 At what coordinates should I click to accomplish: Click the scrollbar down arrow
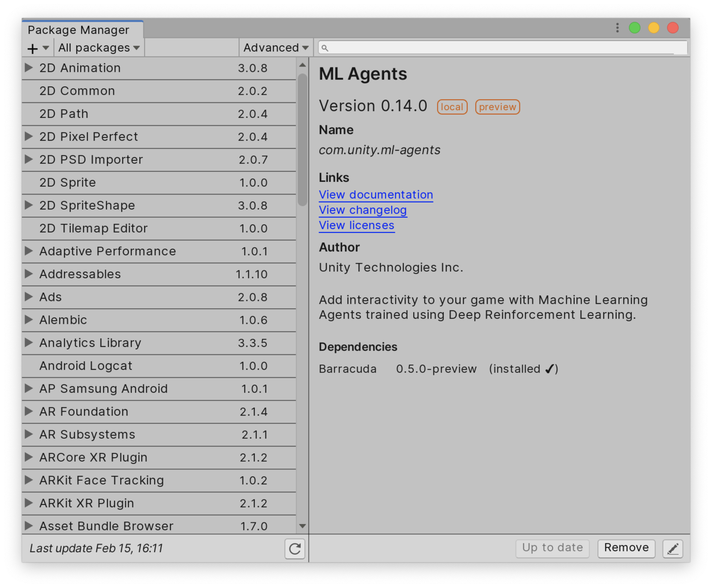tap(302, 525)
